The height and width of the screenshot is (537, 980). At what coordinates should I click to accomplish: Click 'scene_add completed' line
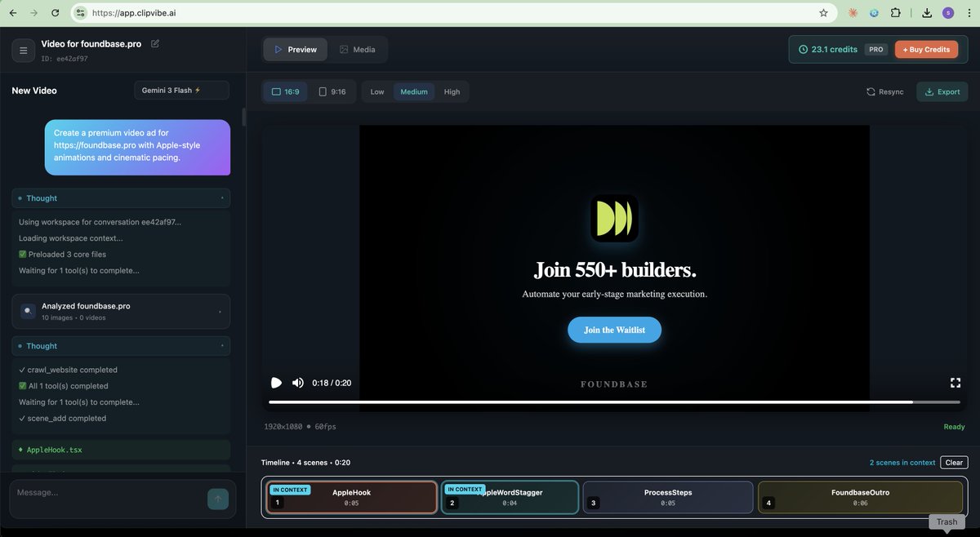pyautogui.click(x=62, y=418)
